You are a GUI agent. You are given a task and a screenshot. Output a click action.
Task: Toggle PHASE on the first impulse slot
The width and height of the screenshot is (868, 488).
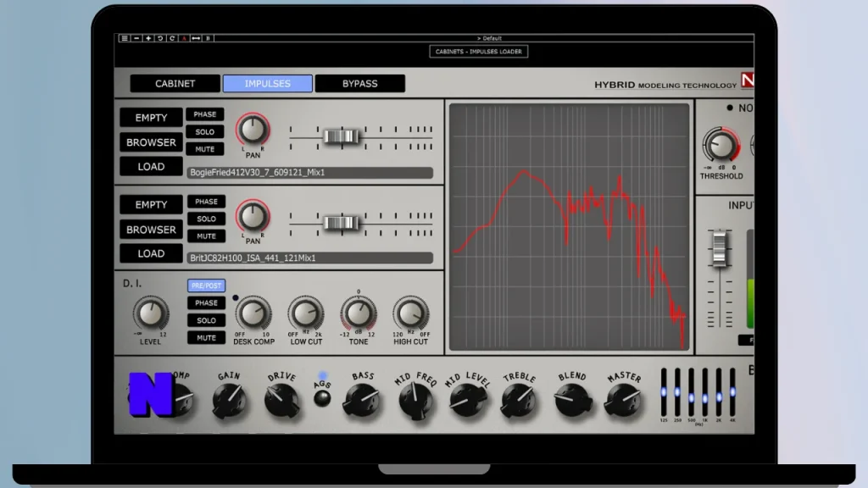pyautogui.click(x=205, y=114)
